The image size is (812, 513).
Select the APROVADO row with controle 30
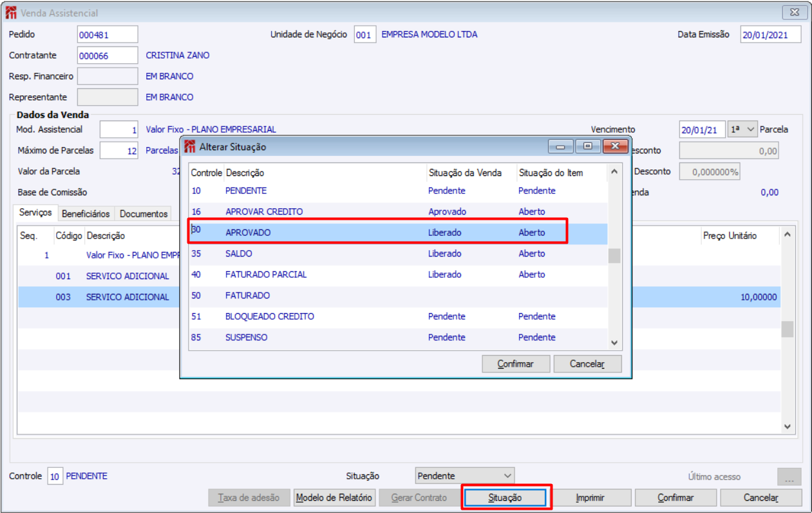point(398,233)
